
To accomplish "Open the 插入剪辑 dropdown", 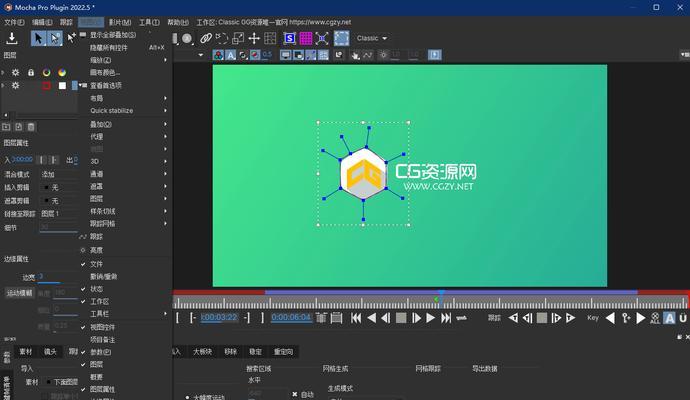I will pos(58,187).
